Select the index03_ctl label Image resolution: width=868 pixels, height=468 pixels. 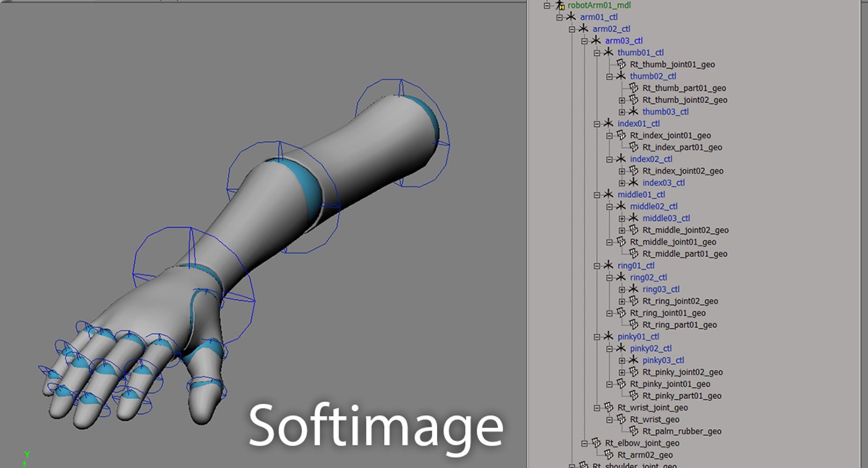[664, 182]
